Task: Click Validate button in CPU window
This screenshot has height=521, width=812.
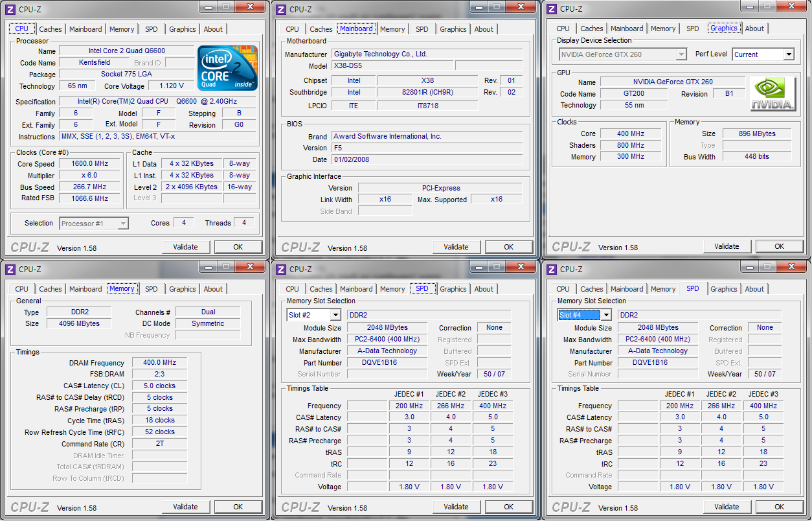Action: [186, 247]
